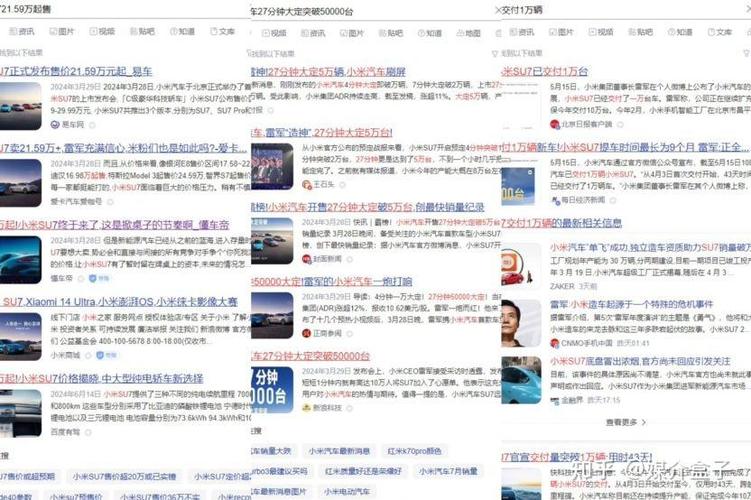The height and width of the screenshot is (500, 751).
Task: Open thumbnail of 易车 SU7 price result
Action: (20, 106)
